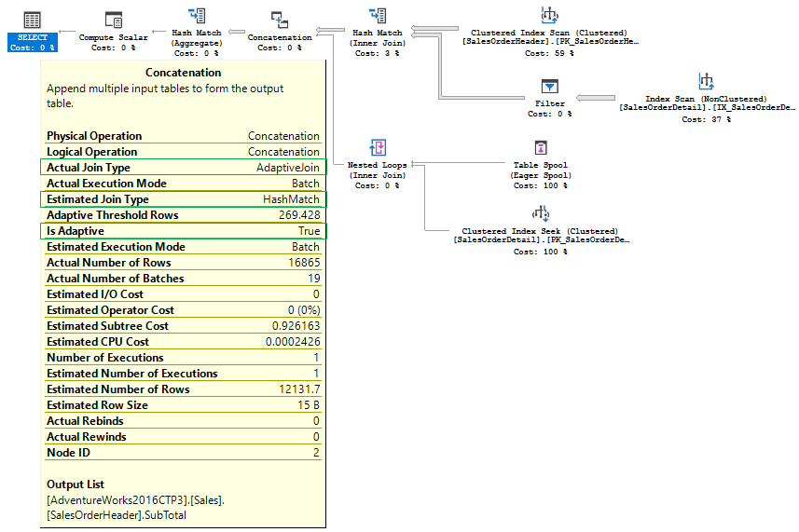Select the Estimated Join Type row
This screenshot has height=532, width=799.
coord(183,199)
